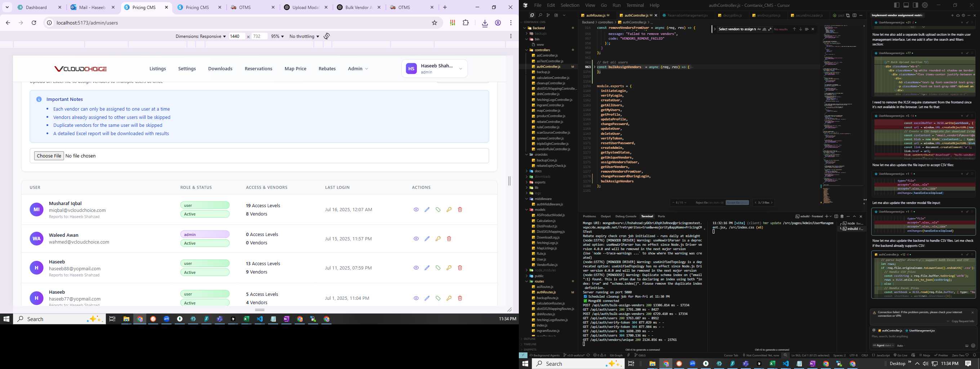The image size is (980, 369).
Task: Click the VCloudChoice logo
Action: [x=80, y=69]
